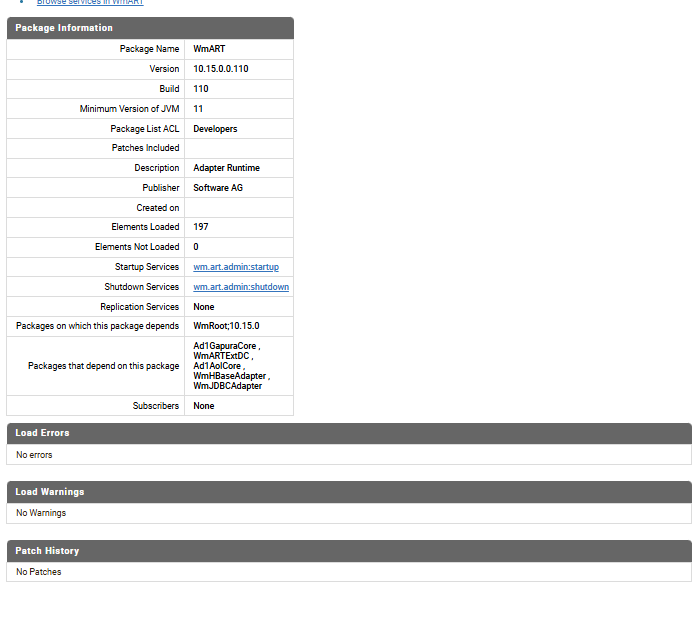Click the Packages that depend on this package label

[103, 366]
